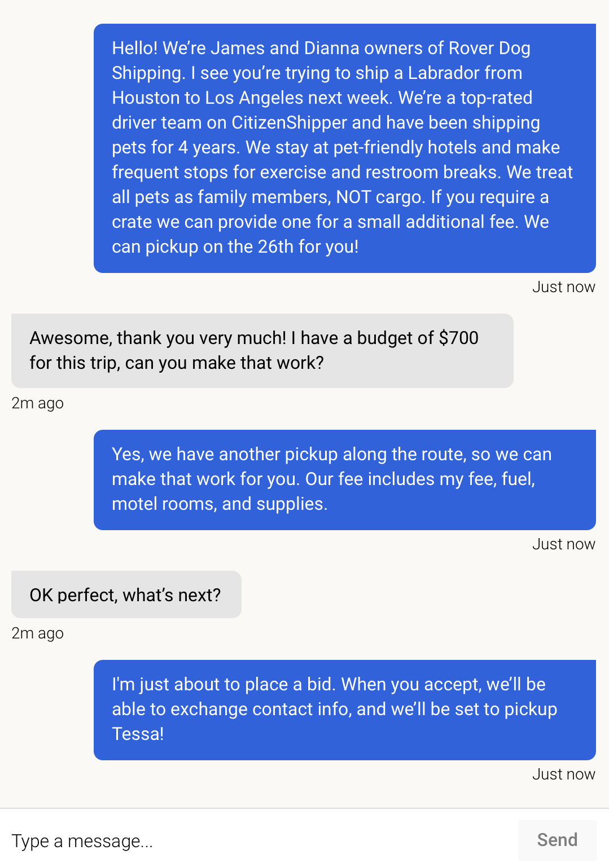
Task: Click the Send button
Action: 557,840
